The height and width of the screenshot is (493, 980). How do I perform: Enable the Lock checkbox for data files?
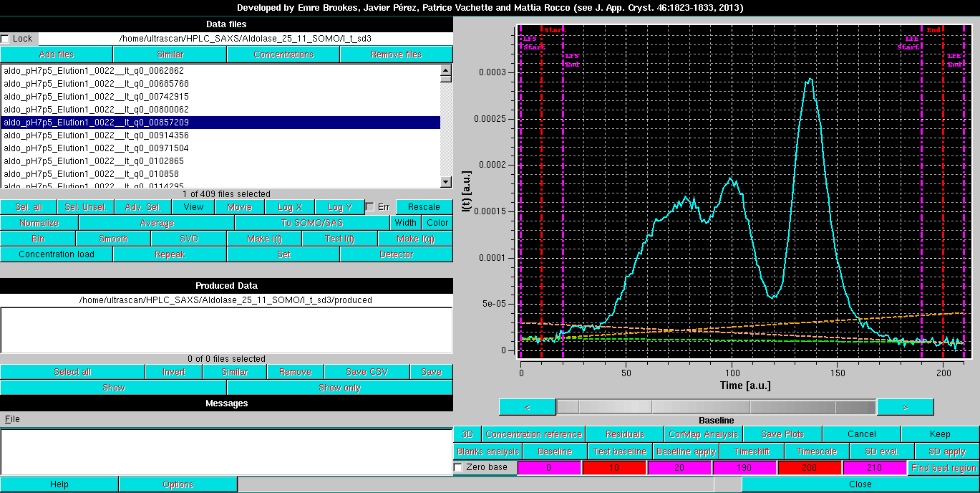[x=6, y=39]
